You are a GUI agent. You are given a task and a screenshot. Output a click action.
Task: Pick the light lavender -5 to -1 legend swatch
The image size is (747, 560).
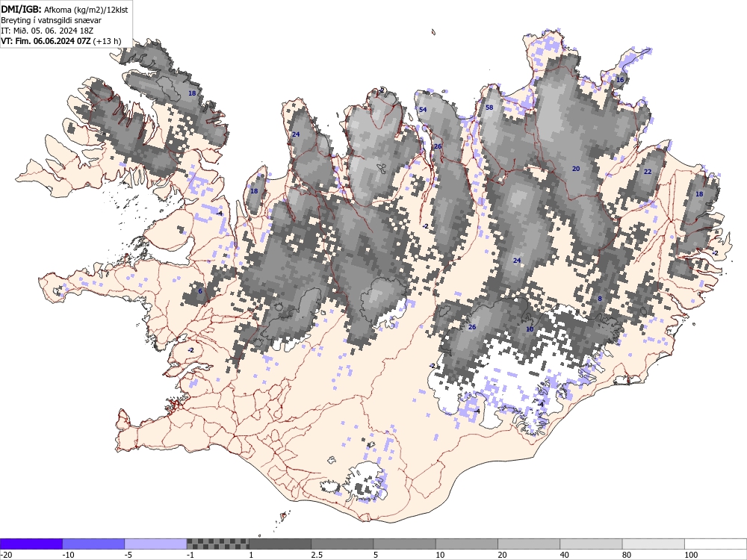pos(156,544)
